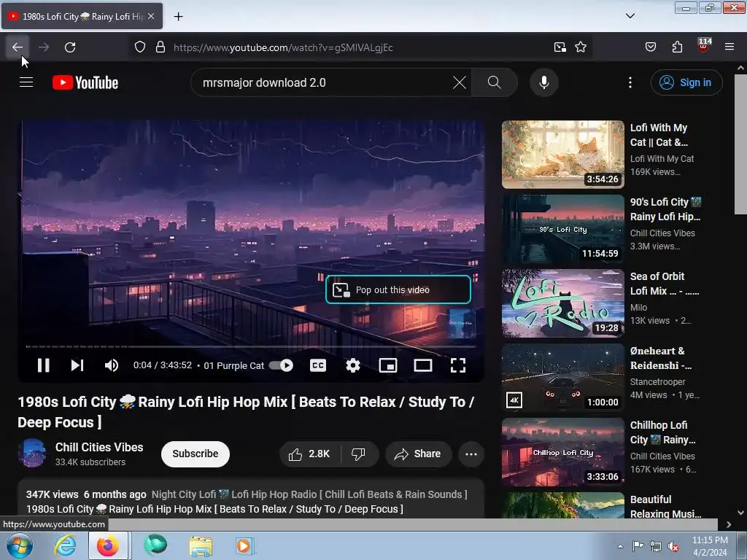Open Action Center flag icon
The image size is (747, 560).
[x=638, y=546]
